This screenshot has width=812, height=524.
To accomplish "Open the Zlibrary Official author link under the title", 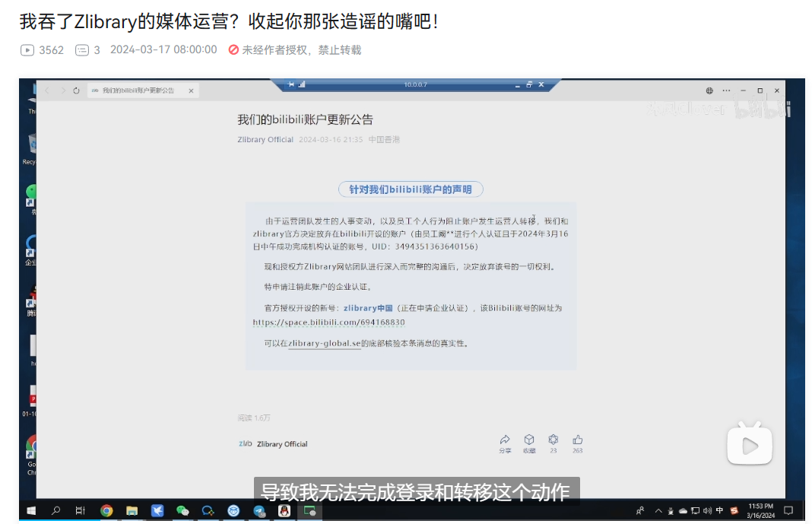I will point(265,140).
